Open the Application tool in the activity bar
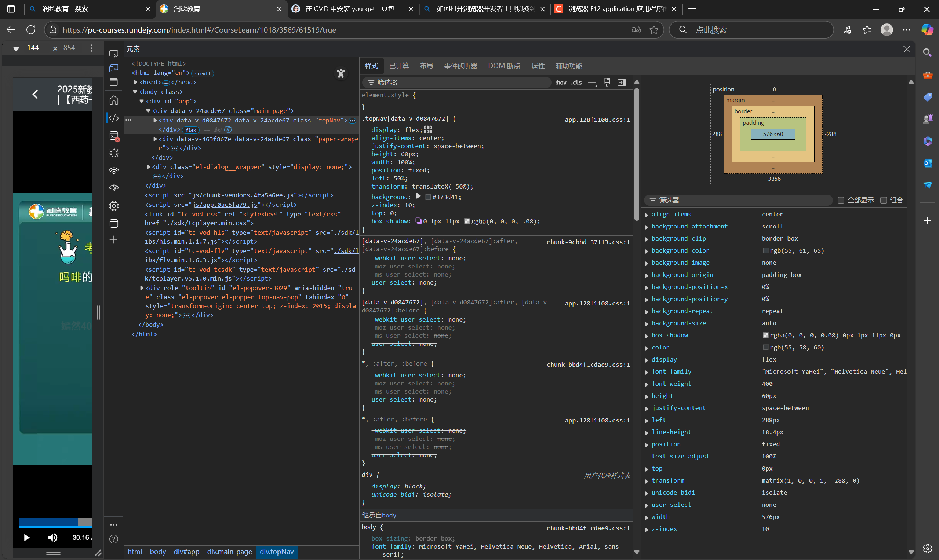The image size is (939, 560). point(114,223)
